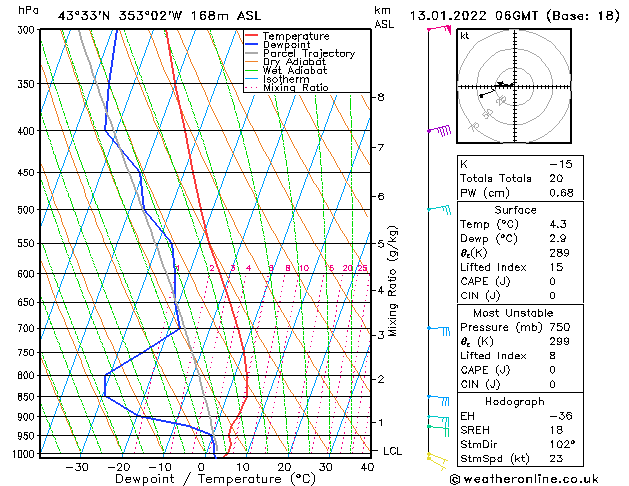The width and height of the screenshot is (629, 486).
Task: Select the Dry Adiabat legend label
Action: (x=294, y=62)
